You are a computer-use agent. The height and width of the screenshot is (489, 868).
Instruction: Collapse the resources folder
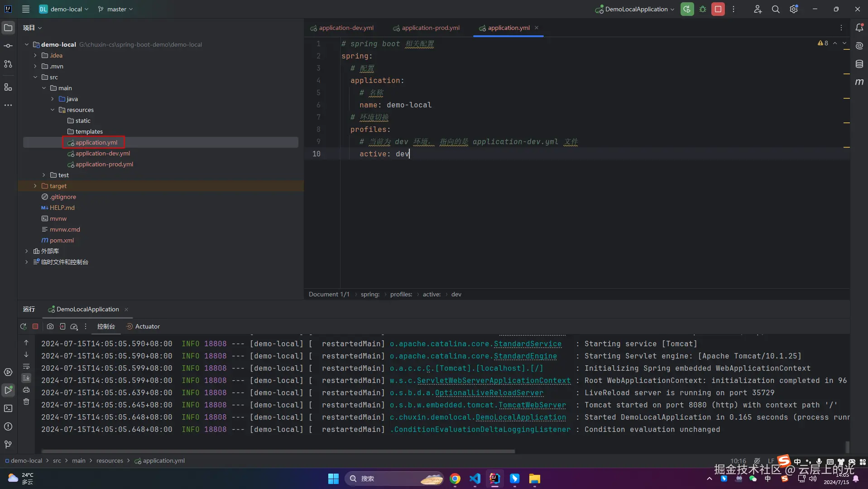click(x=53, y=110)
